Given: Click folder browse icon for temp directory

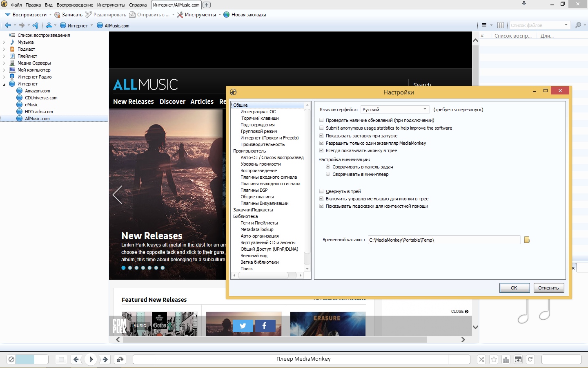Looking at the screenshot, I should (527, 240).
